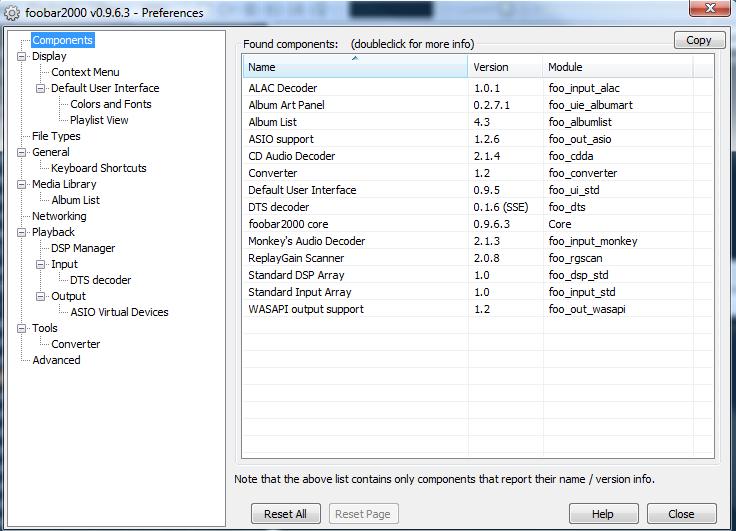Go to the Advanced preferences page
736x531 pixels.
(x=56, y=360)
